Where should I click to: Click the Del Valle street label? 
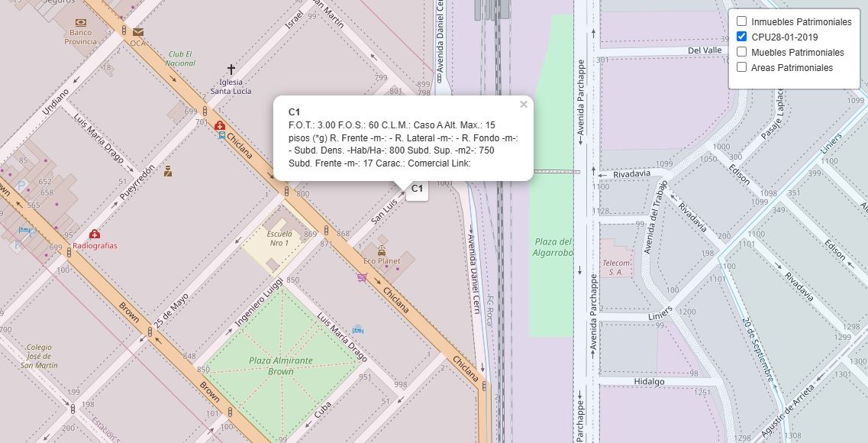705,50
